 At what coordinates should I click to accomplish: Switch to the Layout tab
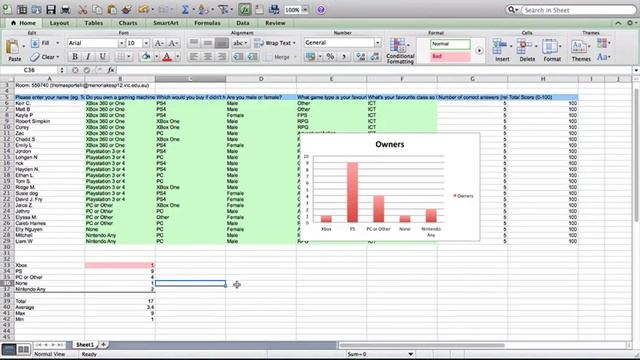[x=59, y=23]
